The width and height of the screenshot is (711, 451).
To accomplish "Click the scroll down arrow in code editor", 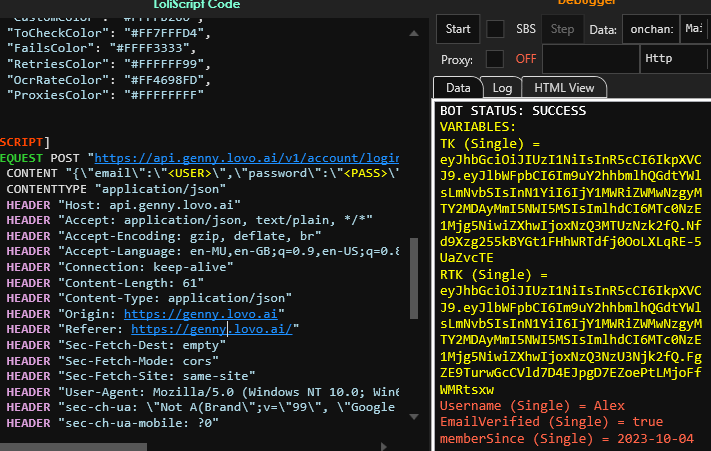I will (414, 417).
